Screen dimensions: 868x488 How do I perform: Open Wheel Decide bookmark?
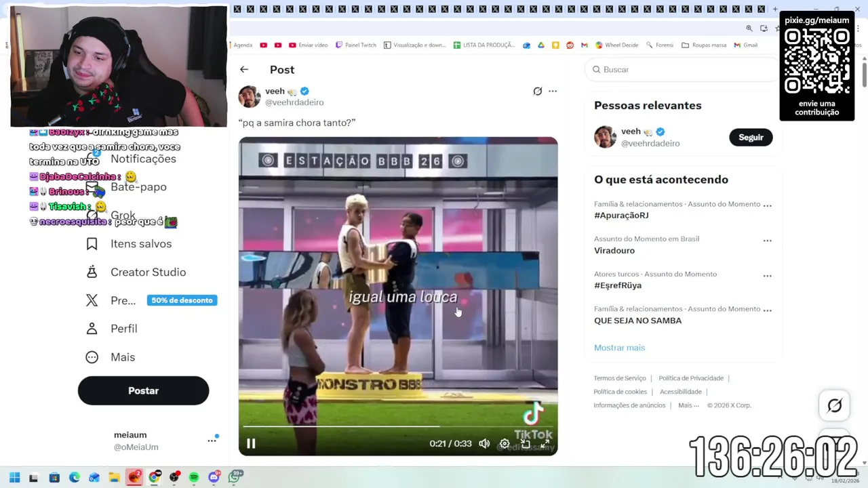tap(617, 45)
